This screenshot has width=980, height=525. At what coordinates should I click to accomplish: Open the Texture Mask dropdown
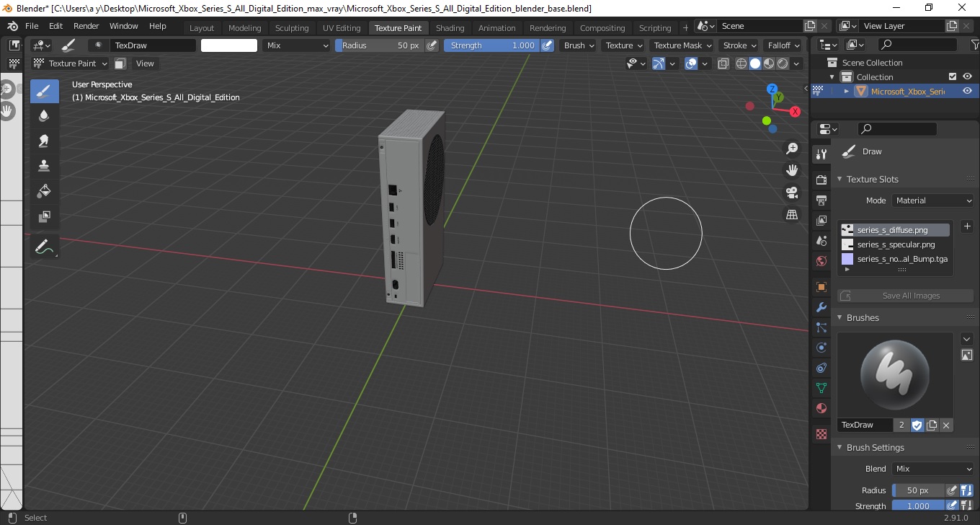682,45
